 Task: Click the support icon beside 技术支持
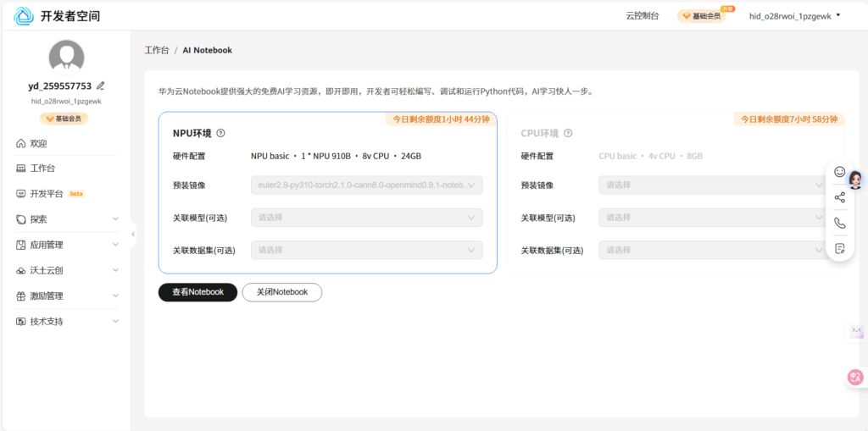point(21,322)
